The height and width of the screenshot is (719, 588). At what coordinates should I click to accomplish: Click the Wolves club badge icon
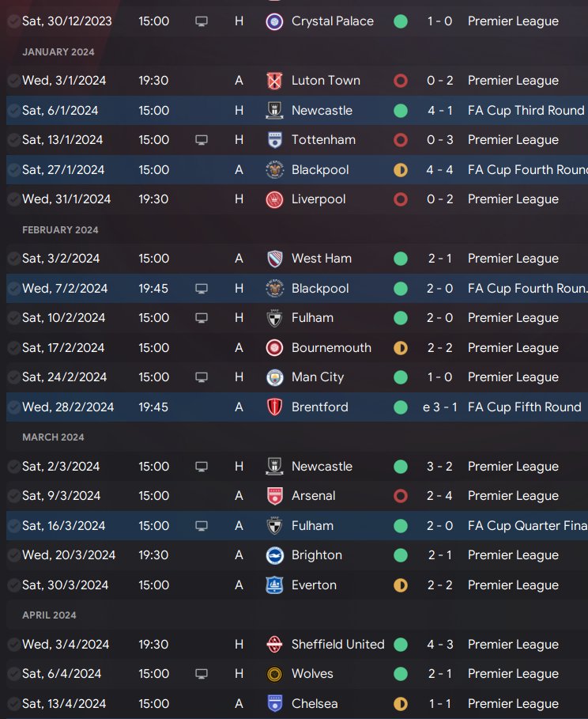pos(274,674)
